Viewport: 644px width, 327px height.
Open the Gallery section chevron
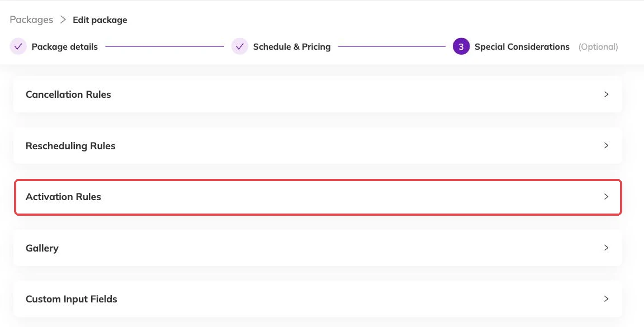[x=606, y=248]
